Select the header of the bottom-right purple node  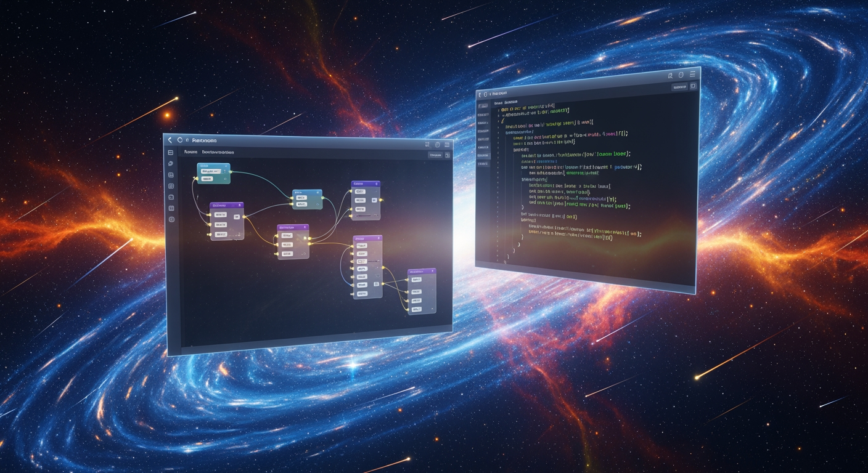422,271
